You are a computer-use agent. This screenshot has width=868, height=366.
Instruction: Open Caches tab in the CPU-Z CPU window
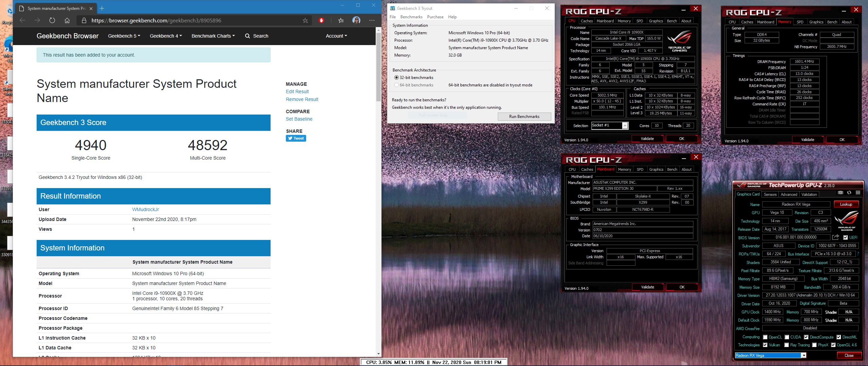[587, 21]
